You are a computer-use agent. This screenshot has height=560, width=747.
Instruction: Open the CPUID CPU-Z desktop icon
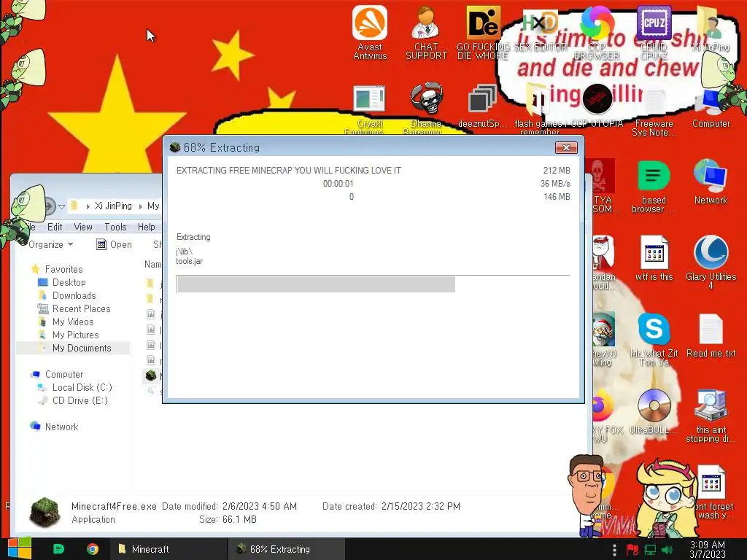click(654, 32)
